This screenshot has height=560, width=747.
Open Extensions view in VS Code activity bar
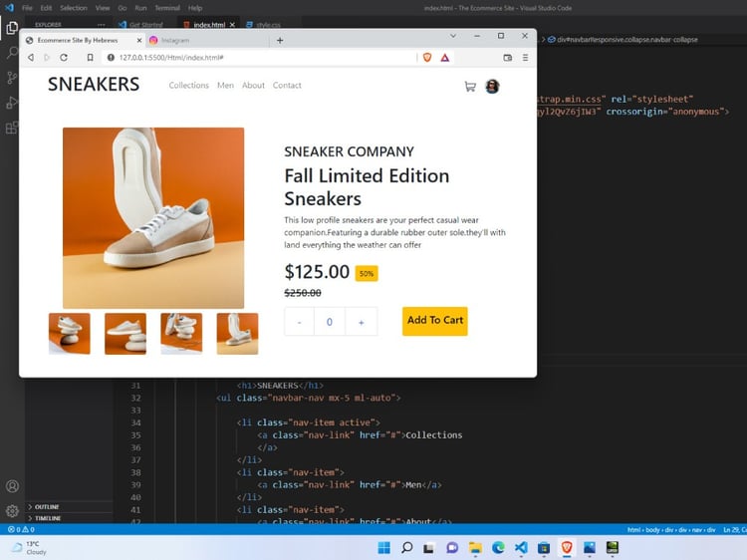tap(12, 128)
